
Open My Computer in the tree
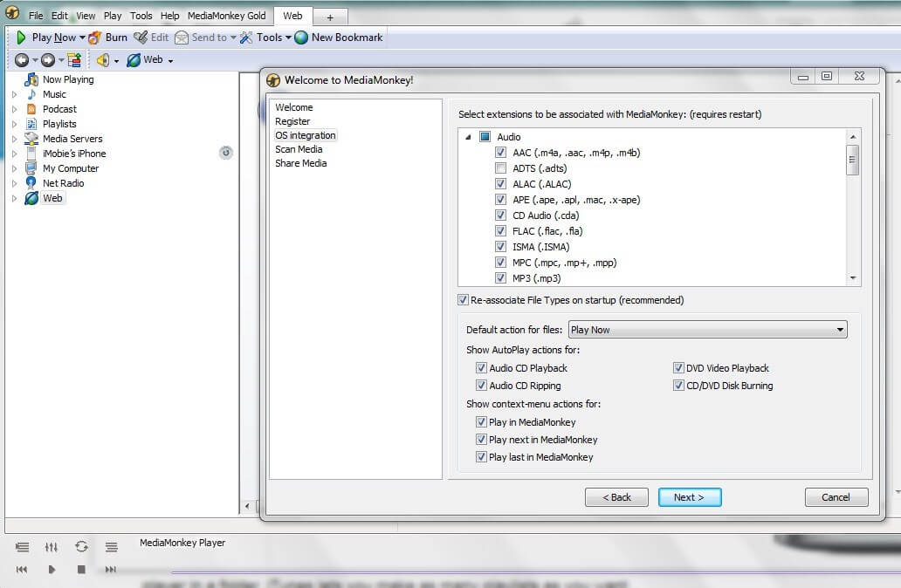pos(71,169)
